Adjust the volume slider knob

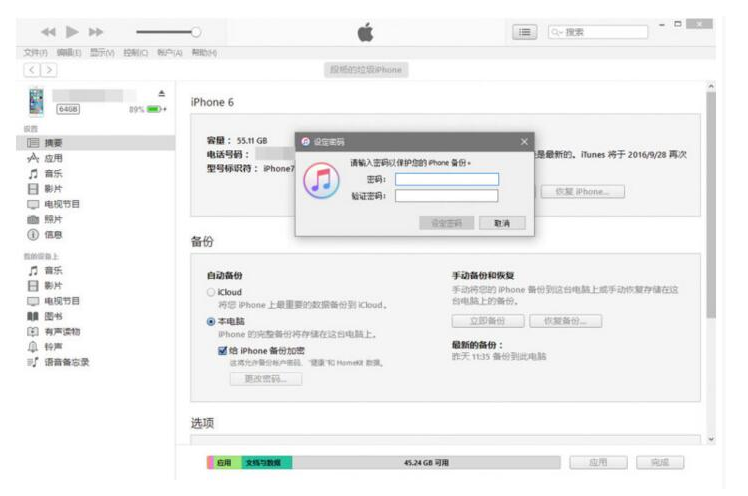[196, 32]
